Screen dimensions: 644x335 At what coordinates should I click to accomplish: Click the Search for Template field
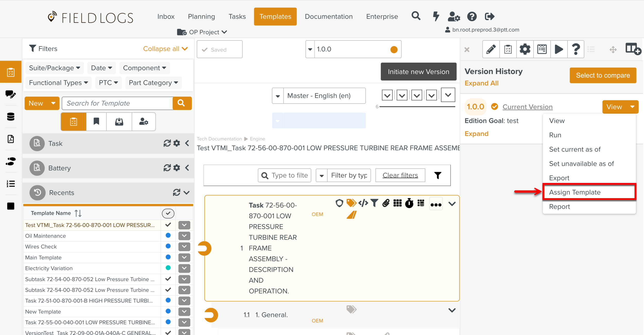[x=117, y=103]
